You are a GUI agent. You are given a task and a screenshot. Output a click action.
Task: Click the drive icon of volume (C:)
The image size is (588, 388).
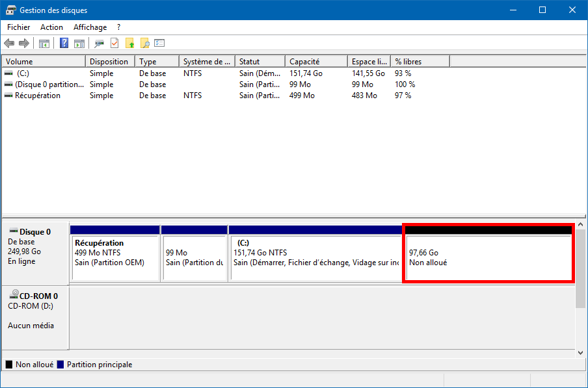pos(8,73)
